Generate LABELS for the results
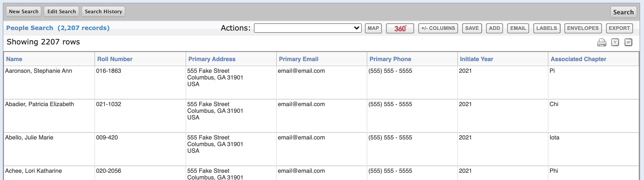 pos(547,28)
